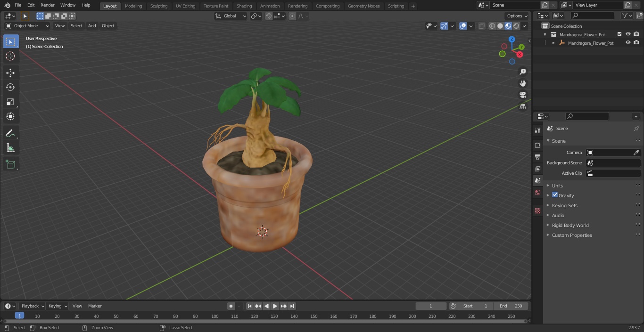Select the Cursor tool in toolbar
Screen dimensions: 644x332
click(10, 56)
